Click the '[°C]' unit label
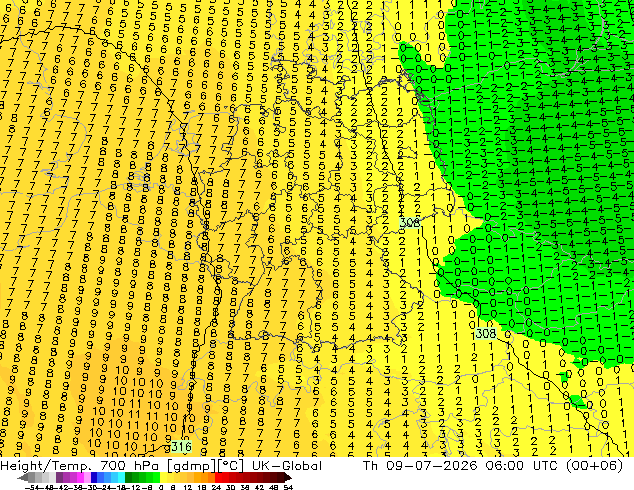634x490 pixels. 231,466
